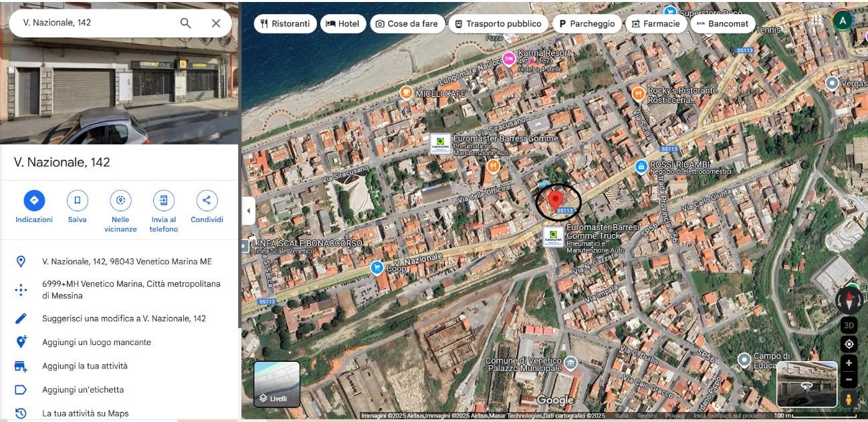Screen dimensions: 868x422
Task: Open the Google account avatar A
Action: [843, 21]
